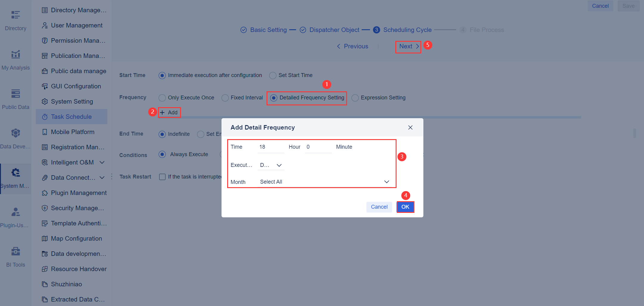Select the Set Start Time radio button

click(273, 75)
